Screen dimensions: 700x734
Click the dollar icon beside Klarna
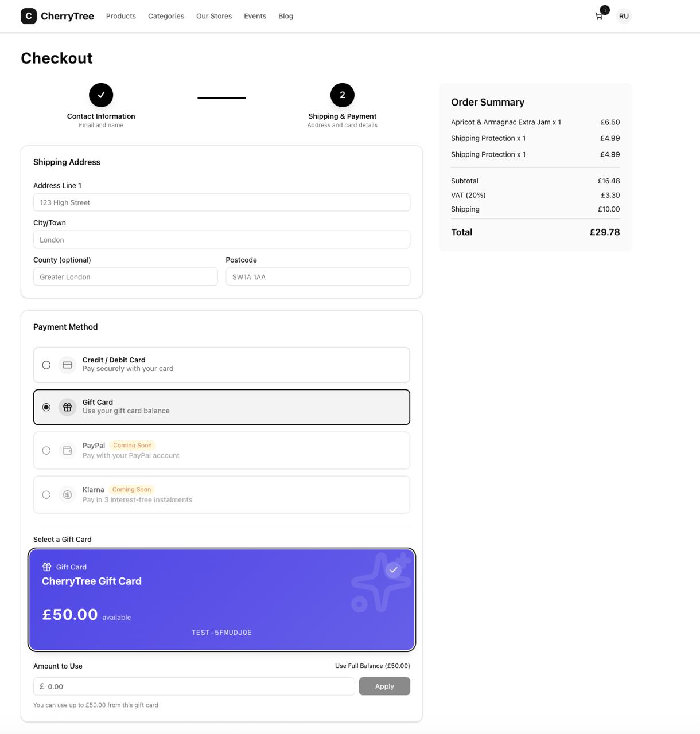67,494
